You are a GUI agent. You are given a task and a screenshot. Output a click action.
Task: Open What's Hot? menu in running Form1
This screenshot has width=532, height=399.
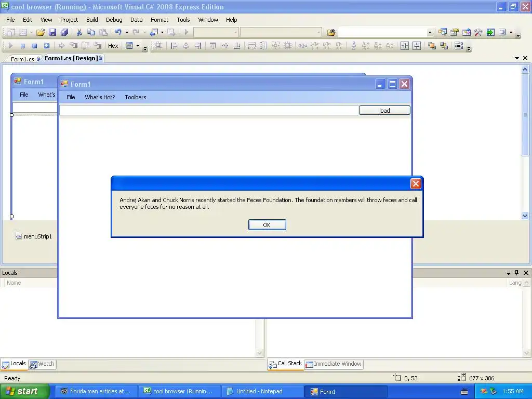coord(100,97)
